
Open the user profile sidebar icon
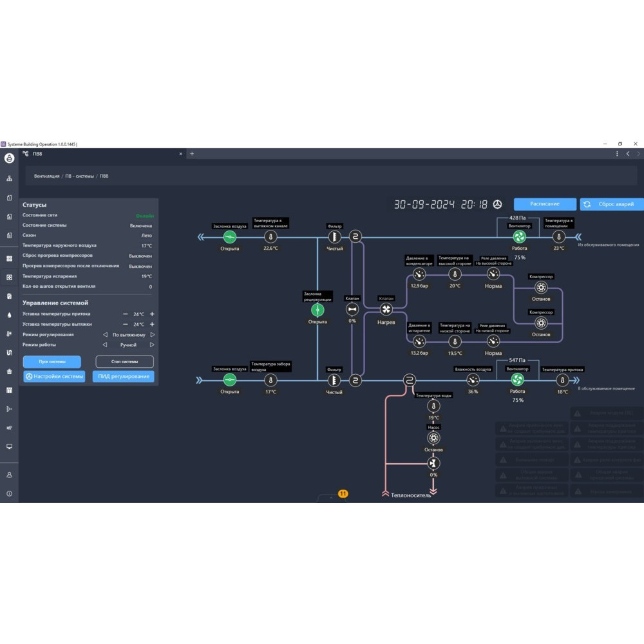9,475
